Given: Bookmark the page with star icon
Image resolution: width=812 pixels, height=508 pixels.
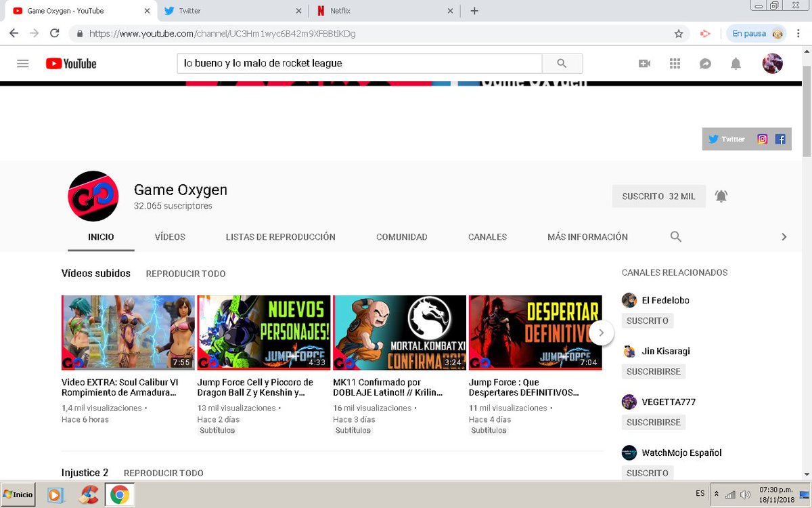Looking at the screenshot, I should [679, 33].
